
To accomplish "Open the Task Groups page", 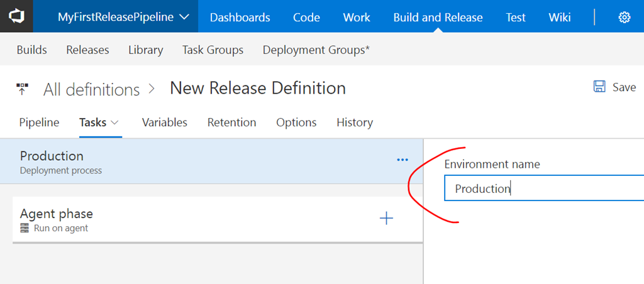I will 213,50.
